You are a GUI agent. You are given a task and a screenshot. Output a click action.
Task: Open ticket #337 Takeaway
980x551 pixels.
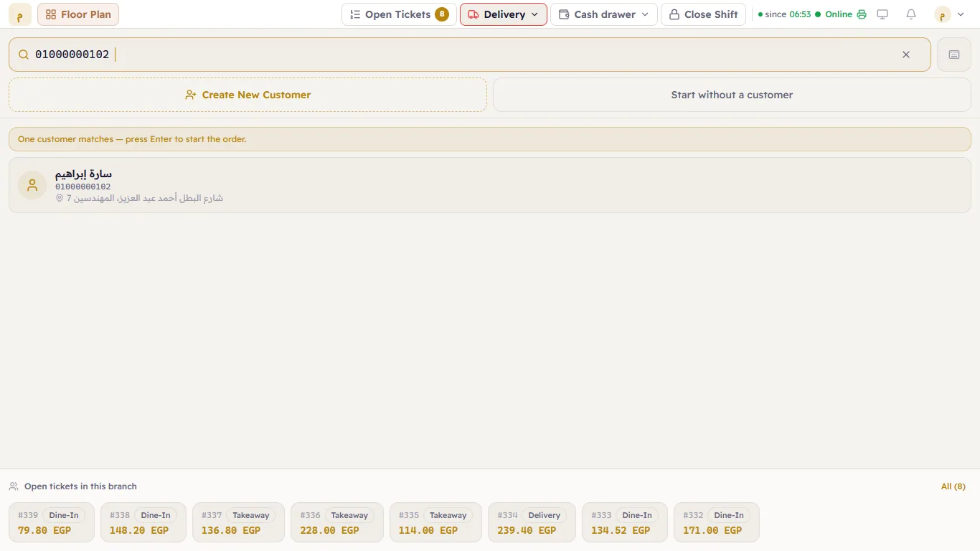coord(238,522)
